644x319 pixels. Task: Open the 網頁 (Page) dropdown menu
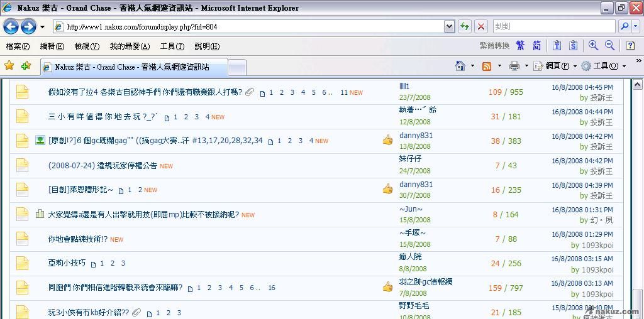555,66
